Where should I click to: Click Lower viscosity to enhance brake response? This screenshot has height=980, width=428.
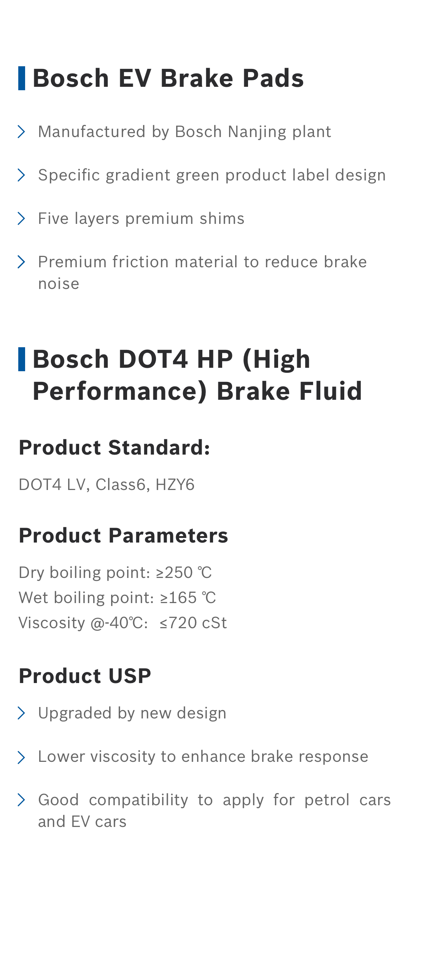203,757
